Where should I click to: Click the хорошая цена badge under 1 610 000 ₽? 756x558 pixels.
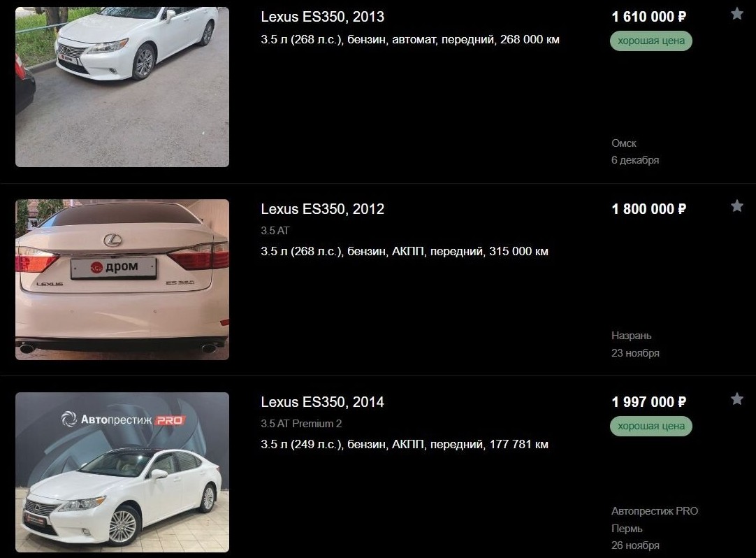click(x=651, y=41)
